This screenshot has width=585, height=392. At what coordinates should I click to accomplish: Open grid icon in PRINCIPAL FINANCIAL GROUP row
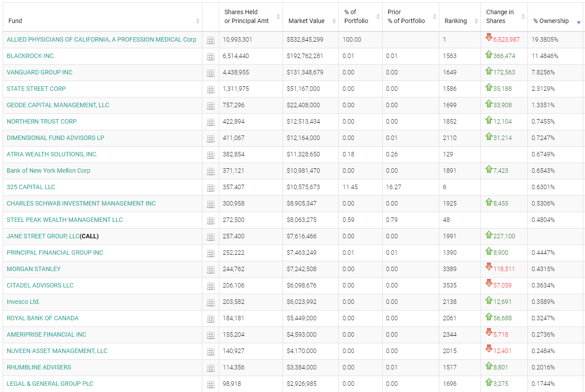pyautogui.click(x=211, y=253)
